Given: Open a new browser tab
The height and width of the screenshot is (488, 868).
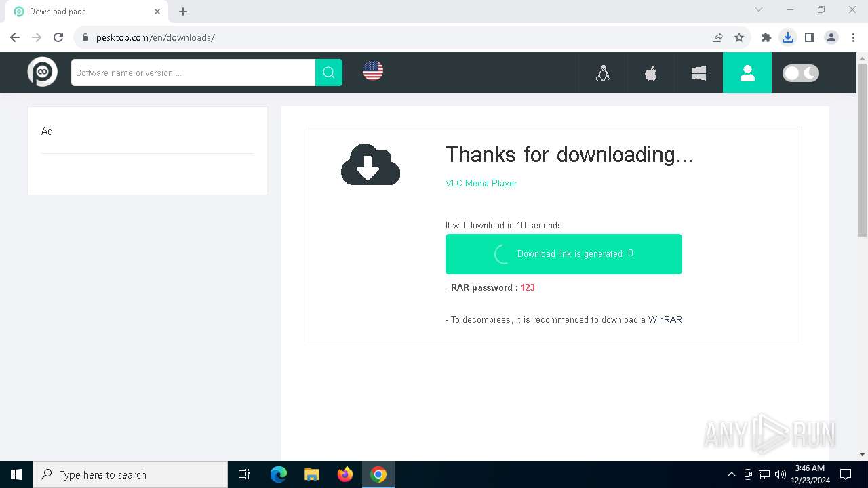Looking at the screenshot, I should (183, 12).
